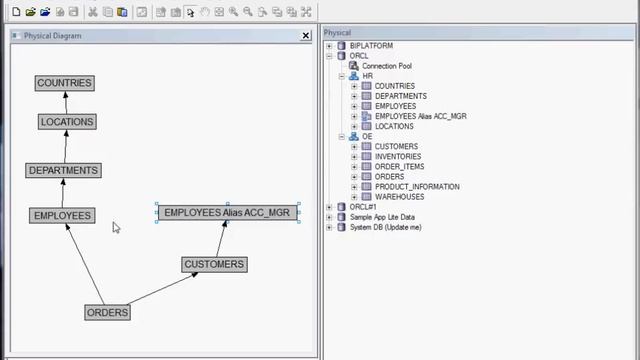Click the Zoom In magnifier icon

tap(233, 12)
